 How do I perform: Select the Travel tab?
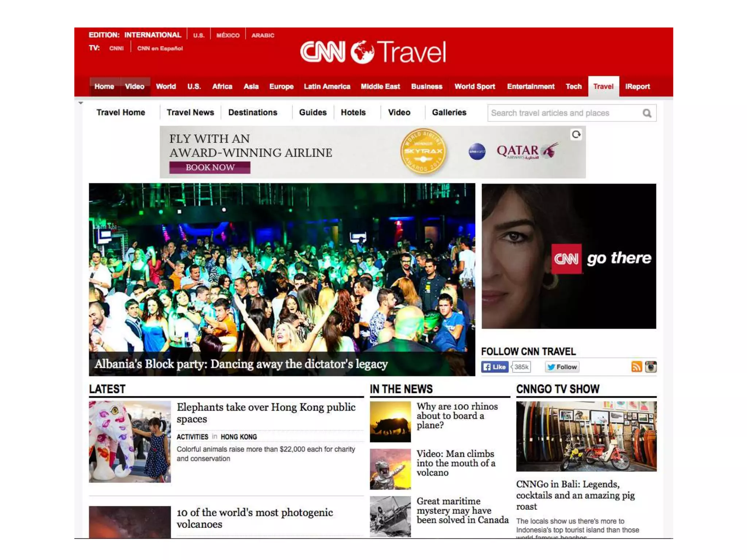coord(603,86)
